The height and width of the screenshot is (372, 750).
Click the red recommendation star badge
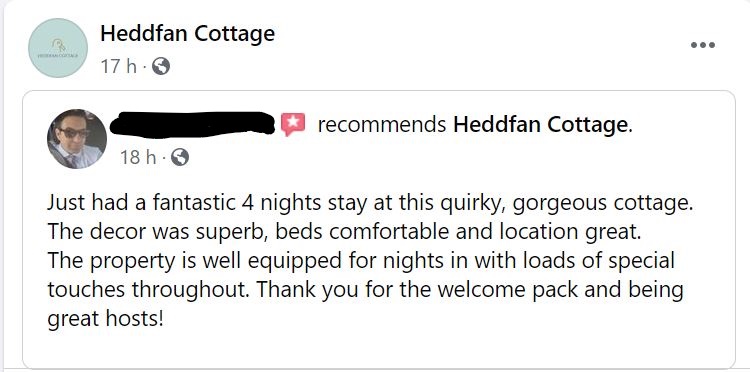293,124
